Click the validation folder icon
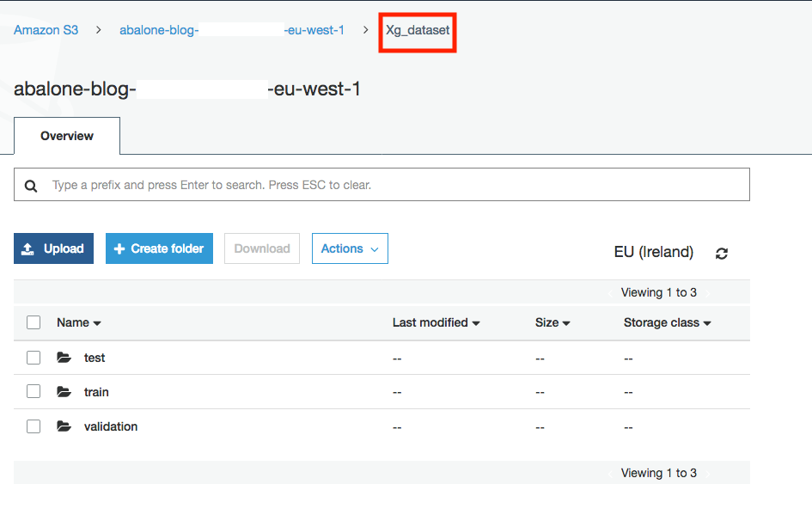 click(x=64, y=426)
